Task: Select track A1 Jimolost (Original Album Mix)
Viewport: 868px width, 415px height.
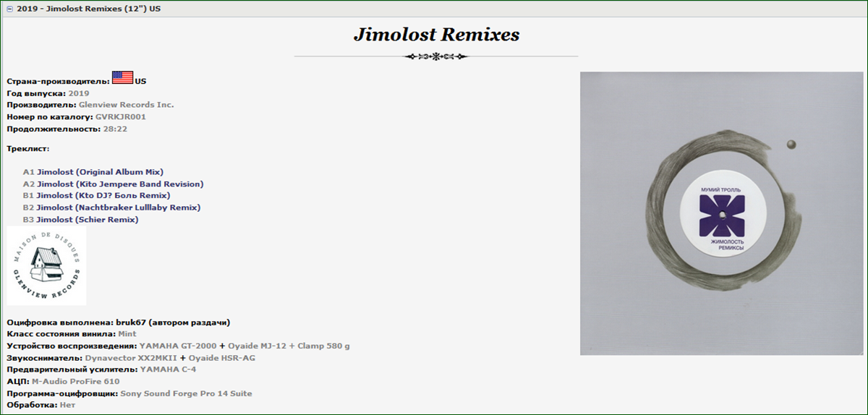Action: [x=93, y=172]
